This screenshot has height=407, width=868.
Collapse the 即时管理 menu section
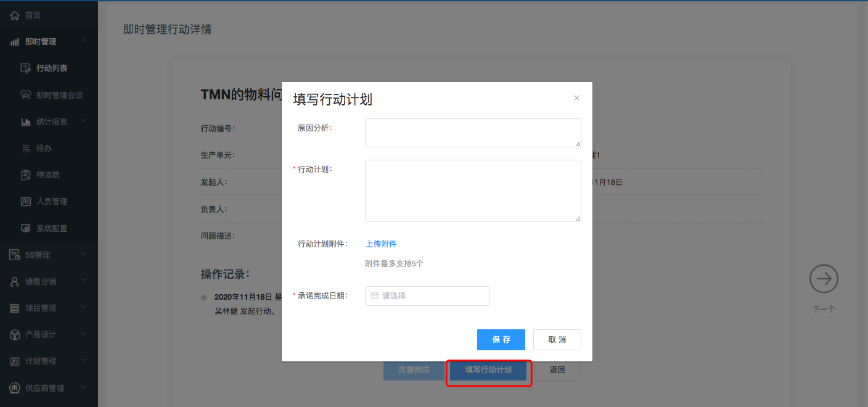coord(84,41)
